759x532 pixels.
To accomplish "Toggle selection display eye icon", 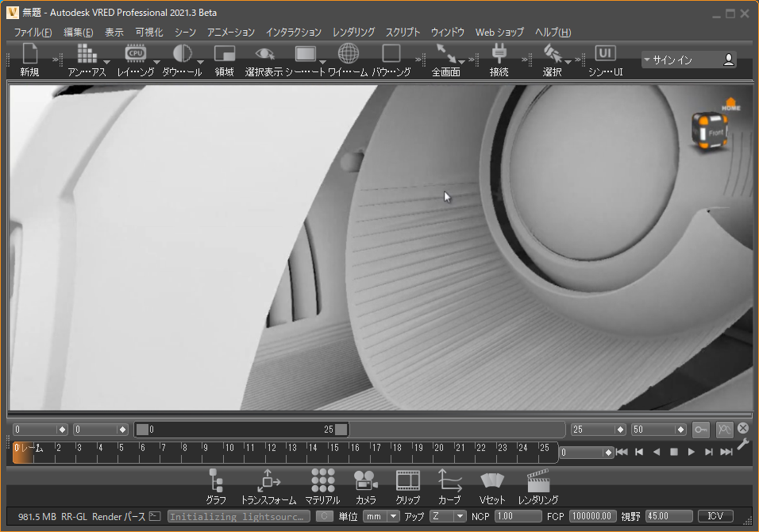I will click(x=264, y=54).
